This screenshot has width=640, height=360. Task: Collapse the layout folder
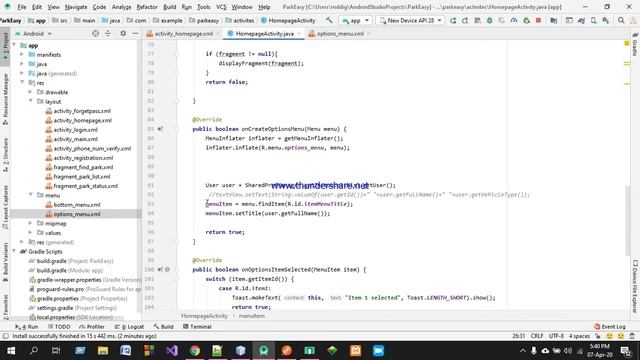click(30, 101)
